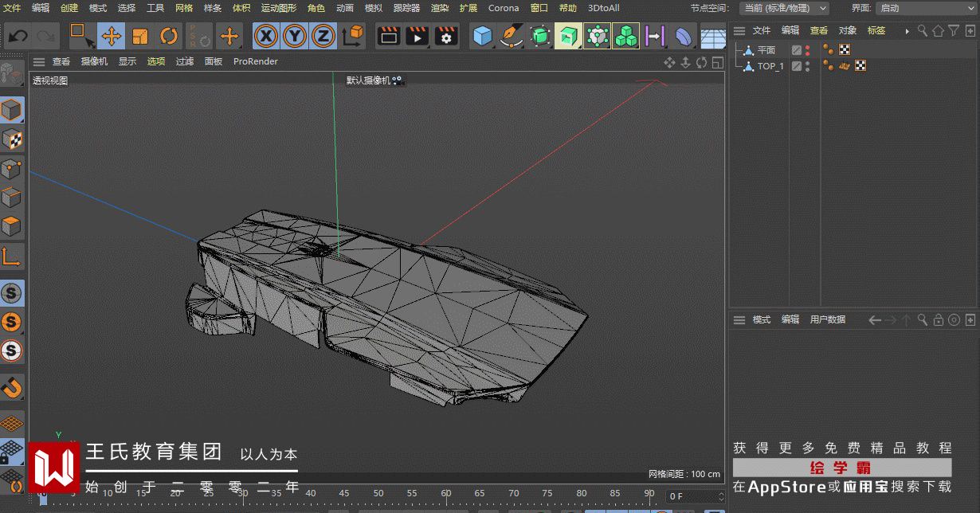Open the 界面 layout dropdown

coord(926,8)
